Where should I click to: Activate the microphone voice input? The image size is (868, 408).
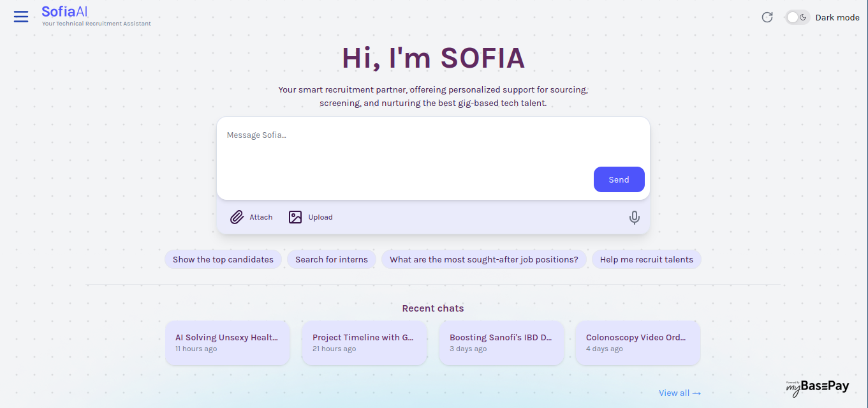[x=634, y=218]
